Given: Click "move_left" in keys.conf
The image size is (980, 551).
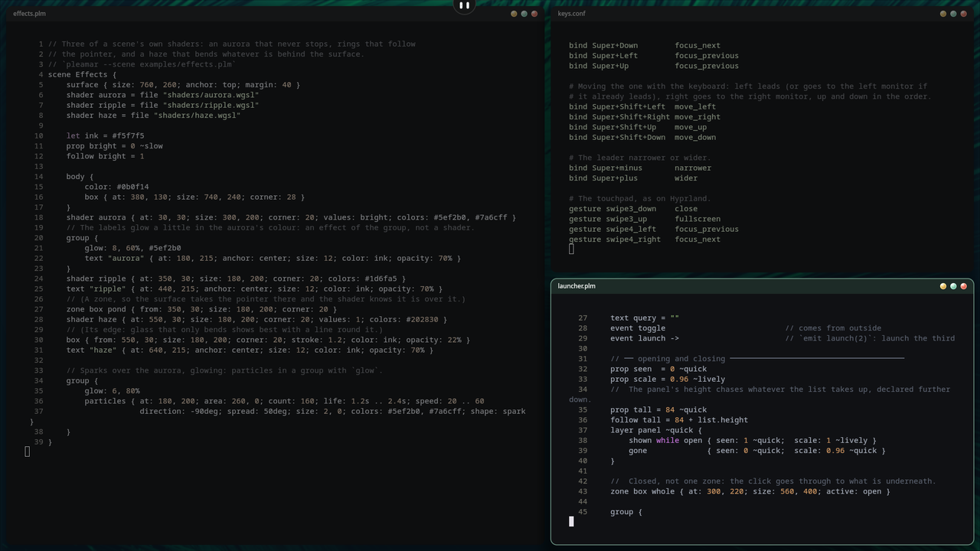Looking at the screenshot, I should click(x=695, y=106).
